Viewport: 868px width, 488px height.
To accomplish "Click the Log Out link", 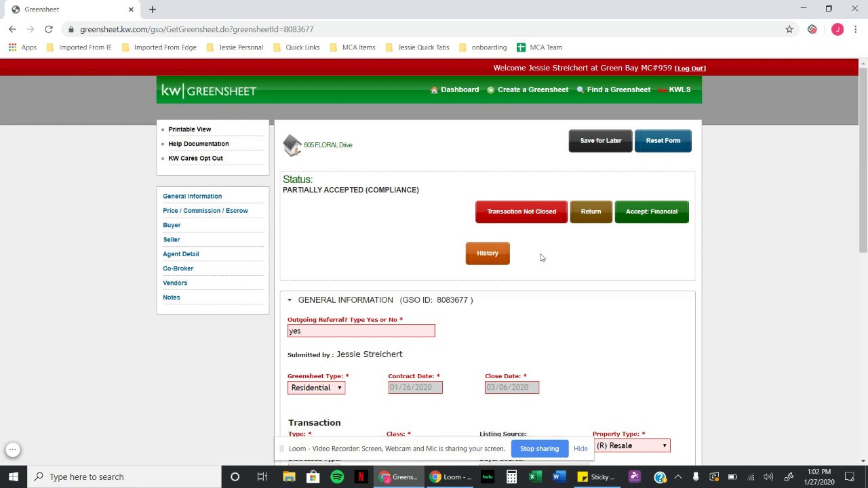I will coord(690,68).
